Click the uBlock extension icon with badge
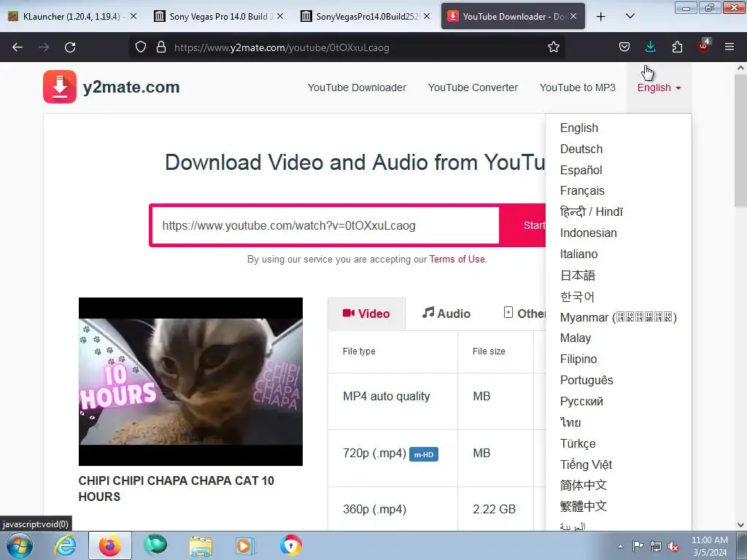The height and width of the screenshot is (560, 747). click(704, 46)
